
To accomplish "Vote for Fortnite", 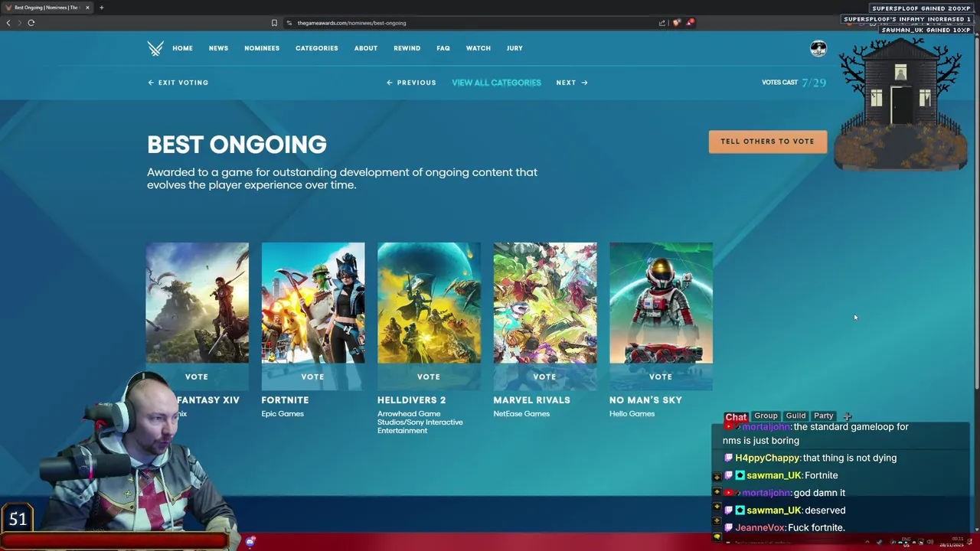I will (313, 377).
